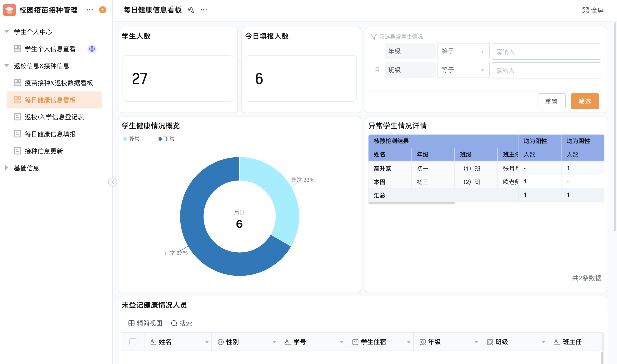Screen dimensions: 617x364
Task: Expand the 基础信息 group
Action: (x=7, y=168)
